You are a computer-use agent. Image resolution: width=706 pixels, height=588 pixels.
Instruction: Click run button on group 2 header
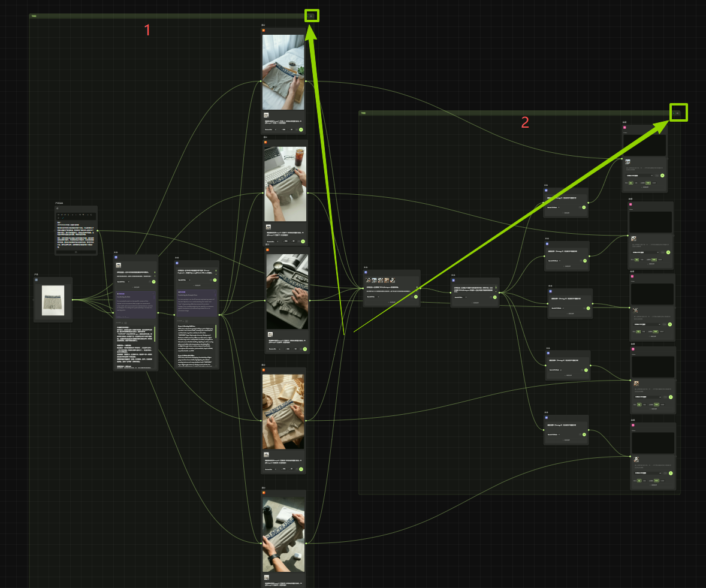tap(678, 113)
